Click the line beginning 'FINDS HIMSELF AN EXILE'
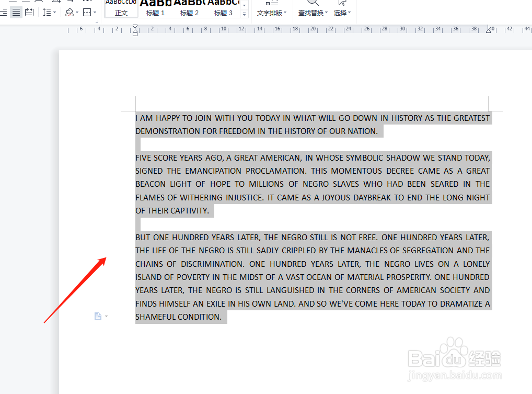 [313, 303]
